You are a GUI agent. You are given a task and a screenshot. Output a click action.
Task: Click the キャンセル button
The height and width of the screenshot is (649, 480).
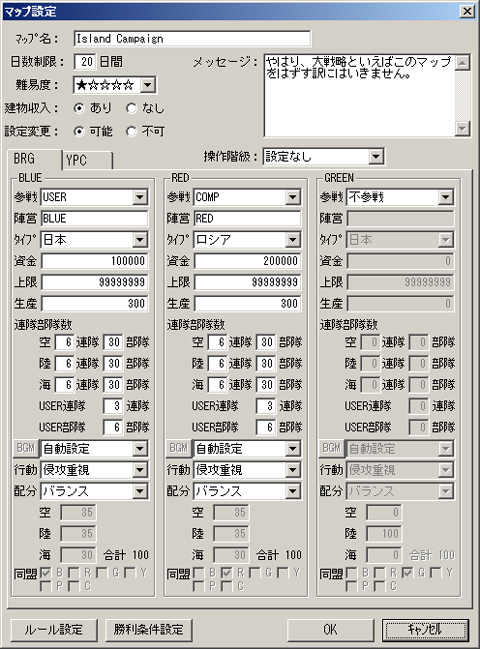point(425,630)
